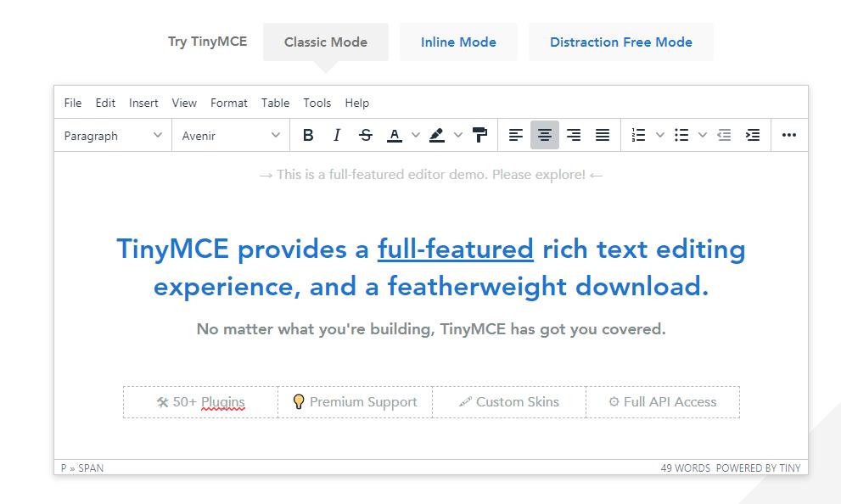Expand the text color picker arrow
This screenshot has height=504, width=841.
pyautogui.click(x=415, y=135)
